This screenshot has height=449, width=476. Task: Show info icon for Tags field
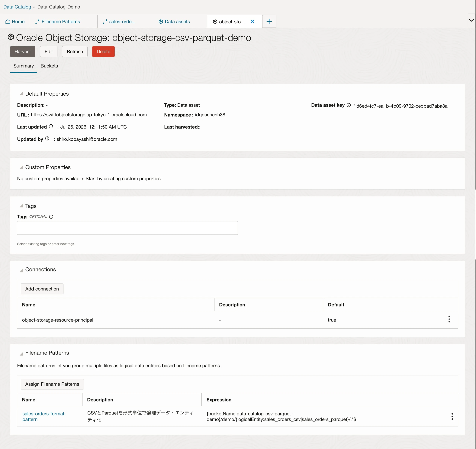pos(51,217)
